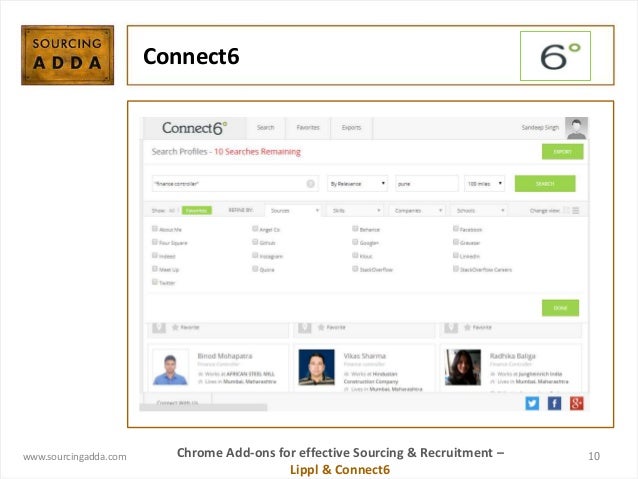Open Connect With Us footer tab
The height and width of the screenshot is (479, 638).
tap(177, 400)
